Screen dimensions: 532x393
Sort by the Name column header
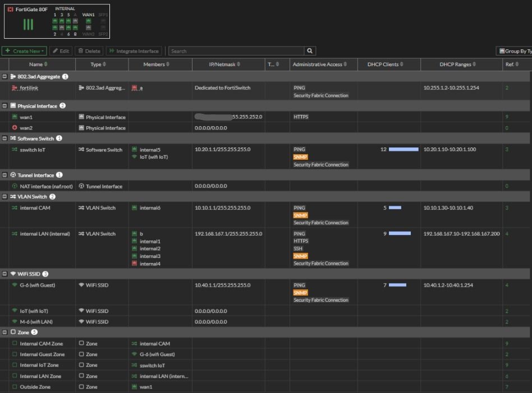pos(36,64)
